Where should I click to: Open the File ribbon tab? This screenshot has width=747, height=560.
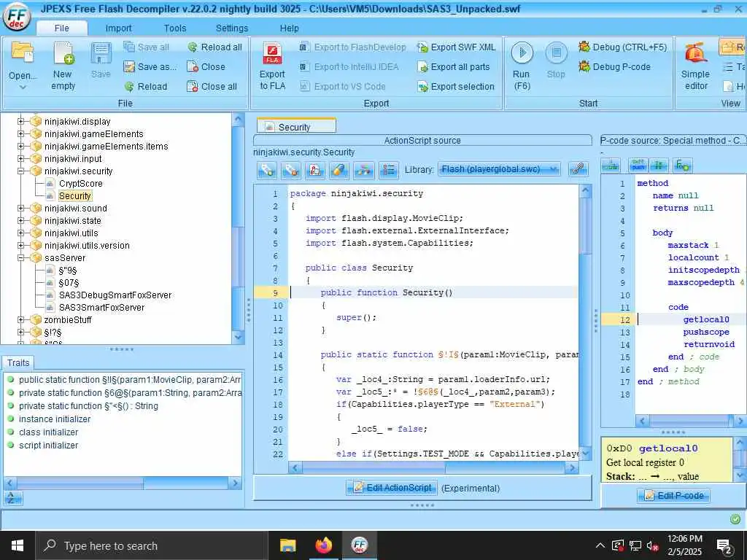coord(61,28)
